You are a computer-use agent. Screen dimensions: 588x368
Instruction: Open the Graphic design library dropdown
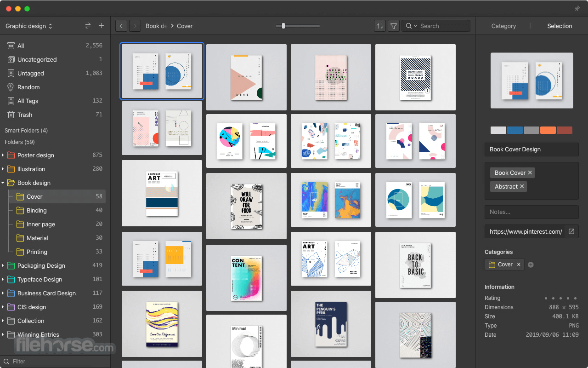tap(29, 26)
